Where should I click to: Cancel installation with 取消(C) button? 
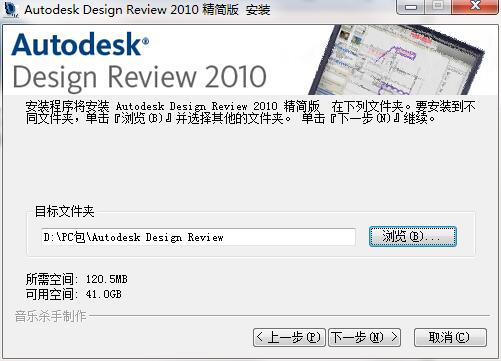[450, 337]
